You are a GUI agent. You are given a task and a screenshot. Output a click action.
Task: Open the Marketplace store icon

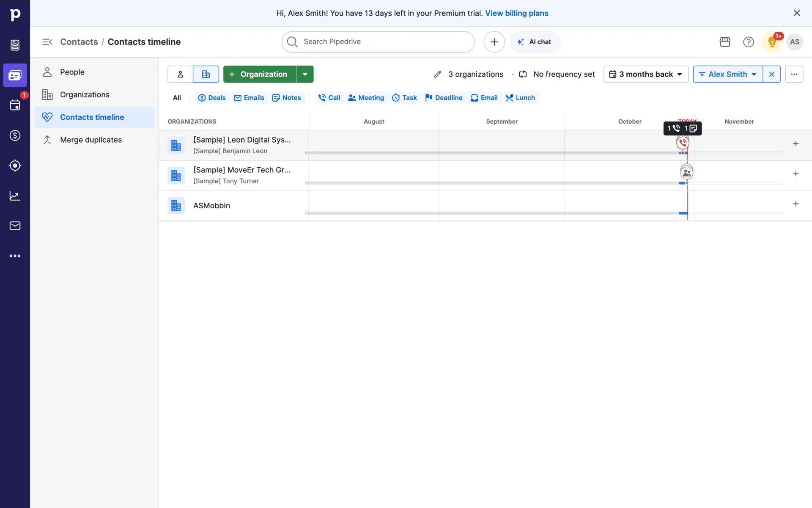click(x=725, y=42)
